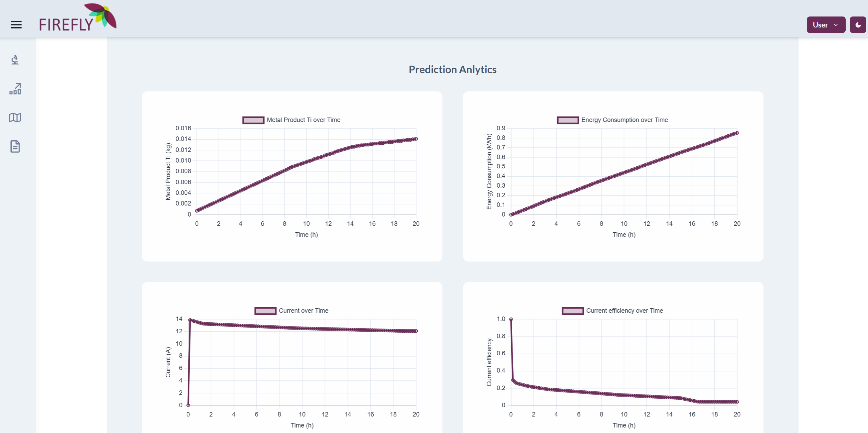Open the map sidebar icon
The image size is (868, 433).
[x=15, y=118]
